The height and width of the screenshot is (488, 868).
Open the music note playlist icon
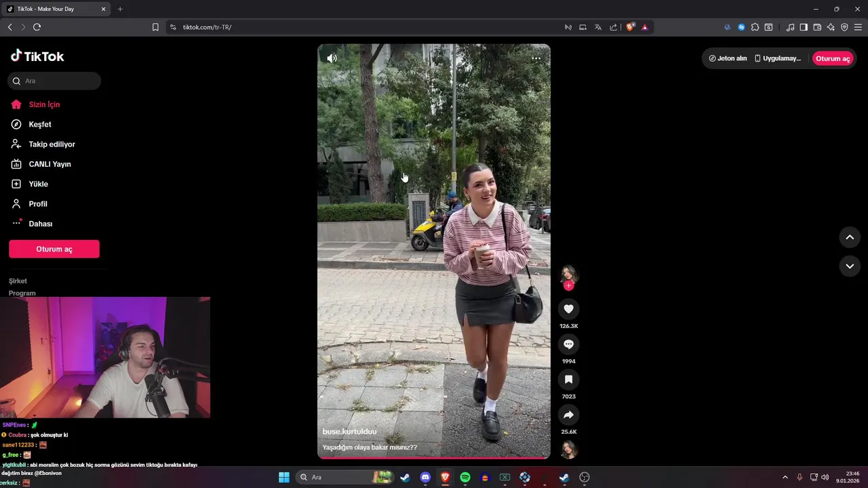tap(790, 27)
